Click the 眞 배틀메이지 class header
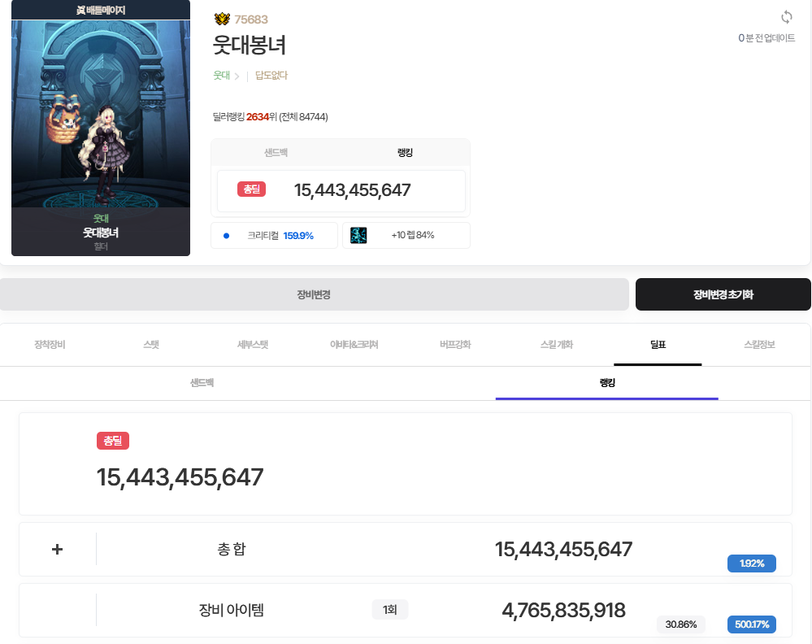 coord(101,10)
